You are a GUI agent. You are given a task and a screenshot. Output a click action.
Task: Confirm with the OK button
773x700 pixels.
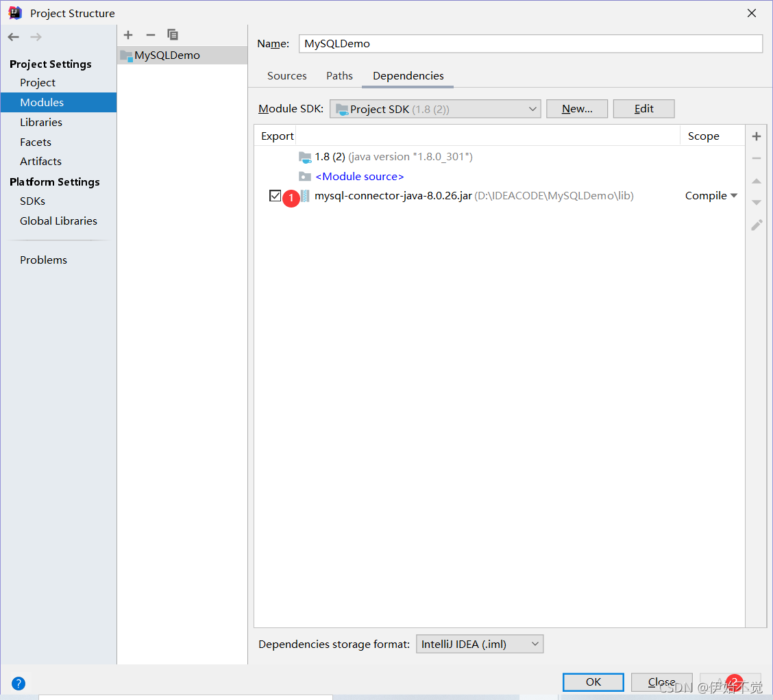593,682
